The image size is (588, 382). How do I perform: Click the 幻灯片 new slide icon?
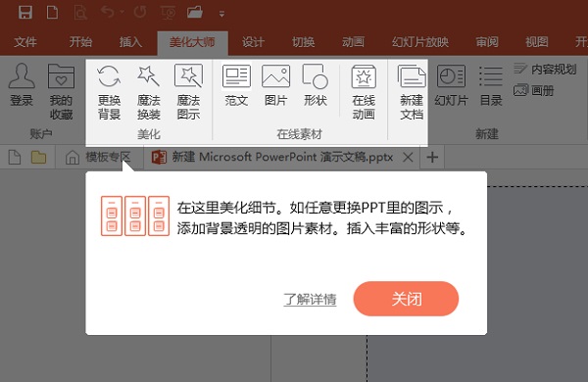(x=451, y=85)
